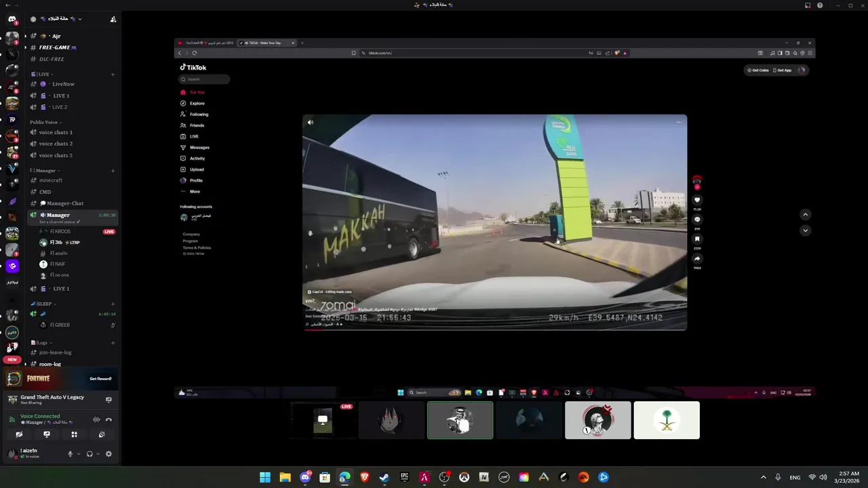Image resolution: width=868 pixels, height=488 pixels.
Task: Toggle camera on in voice panel
Action: (19, 434)
